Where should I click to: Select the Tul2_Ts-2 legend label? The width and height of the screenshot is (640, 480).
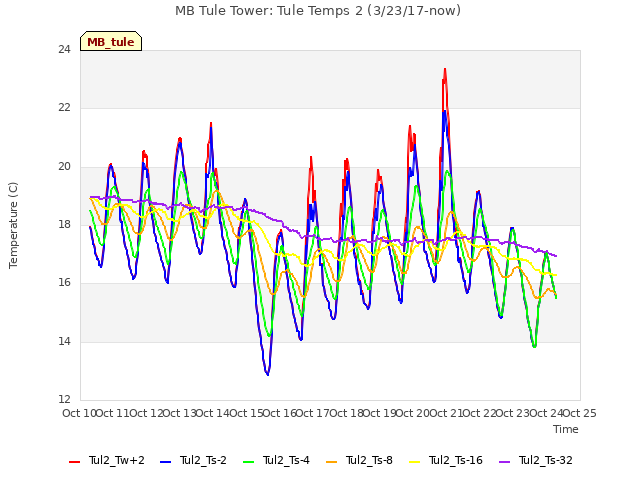pos(203,460)
